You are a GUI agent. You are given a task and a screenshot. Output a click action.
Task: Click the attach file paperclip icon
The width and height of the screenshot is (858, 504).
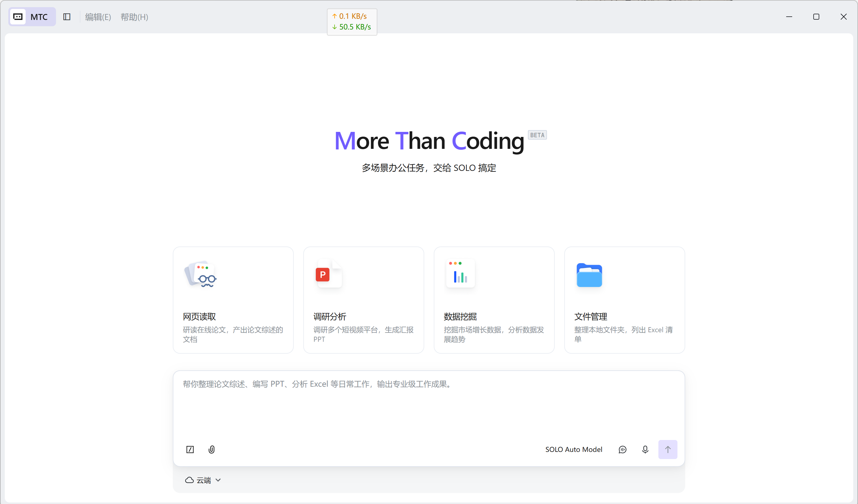[x=212, y=450]
